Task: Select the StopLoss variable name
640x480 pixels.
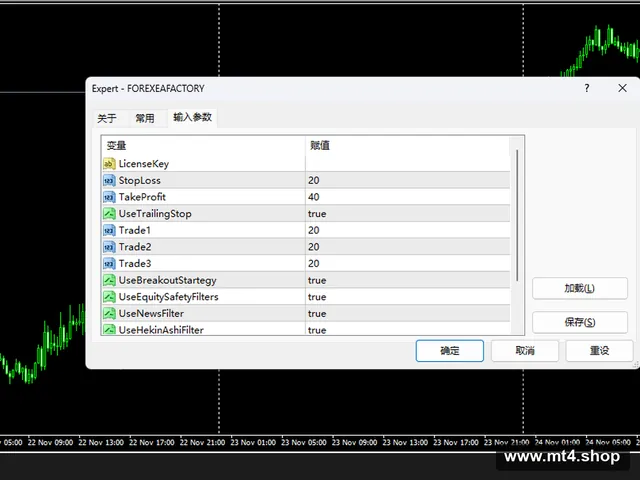Action: [140, 180]
